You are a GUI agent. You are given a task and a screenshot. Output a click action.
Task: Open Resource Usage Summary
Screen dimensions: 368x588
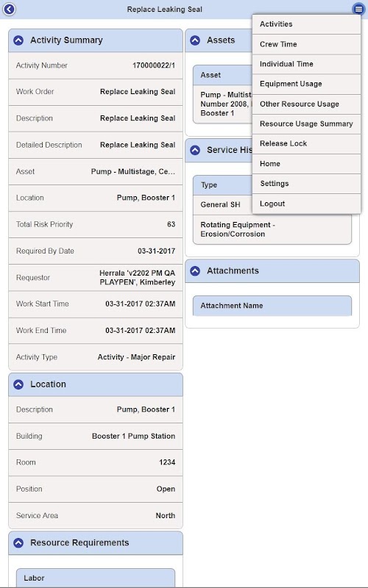coord(306,123)
